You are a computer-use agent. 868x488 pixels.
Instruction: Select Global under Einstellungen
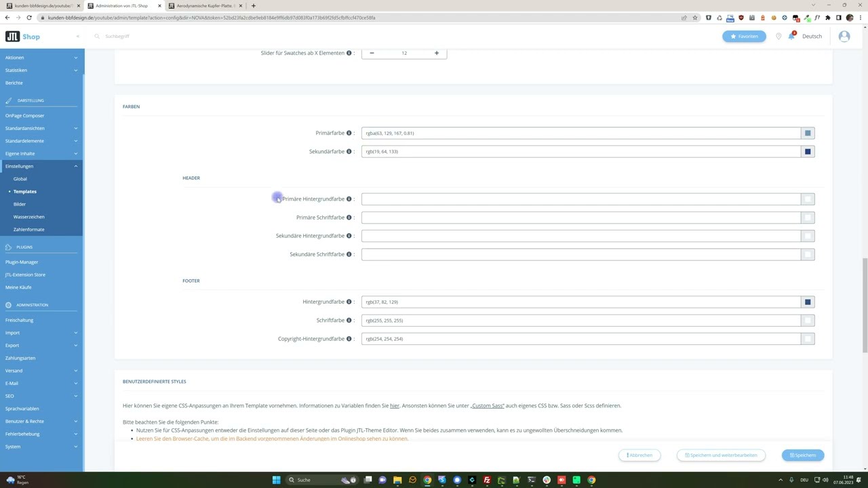20,179
